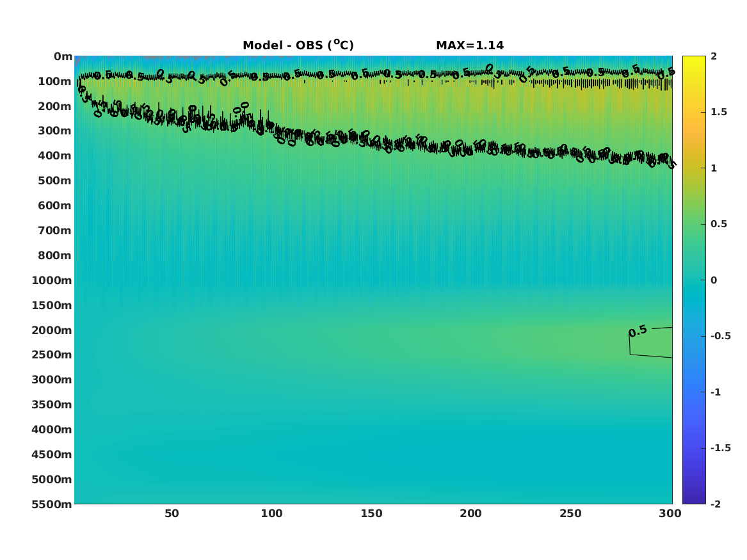Click the "600m" depth axis label
Screen dimensions: 747x560
(54, 205)
